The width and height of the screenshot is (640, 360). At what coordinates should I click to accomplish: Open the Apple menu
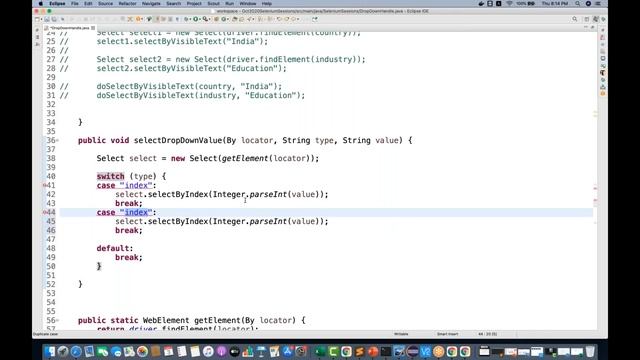click(x=40, y=3)
